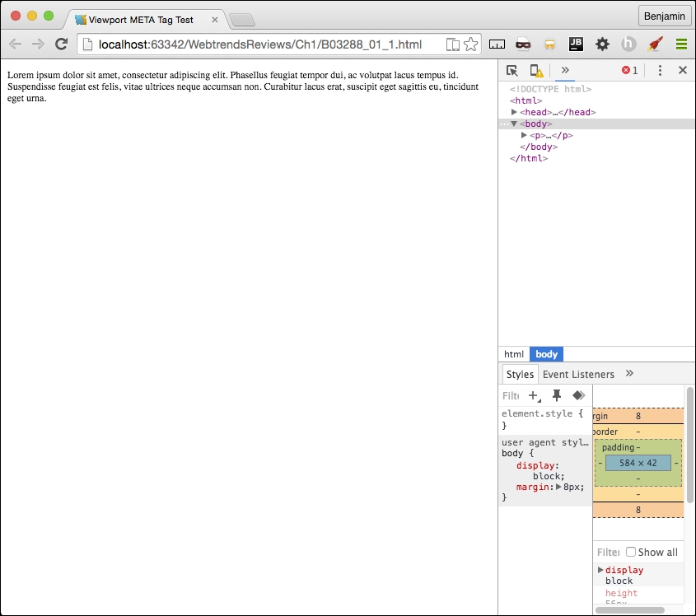Open the ruler extension in toolbar

point(497,44)
